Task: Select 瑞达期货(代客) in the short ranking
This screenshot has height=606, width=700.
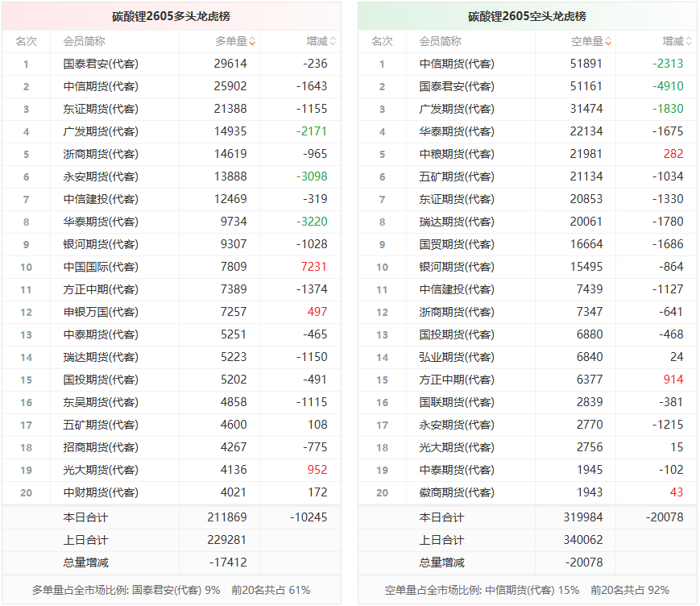Action: point(457,222)
